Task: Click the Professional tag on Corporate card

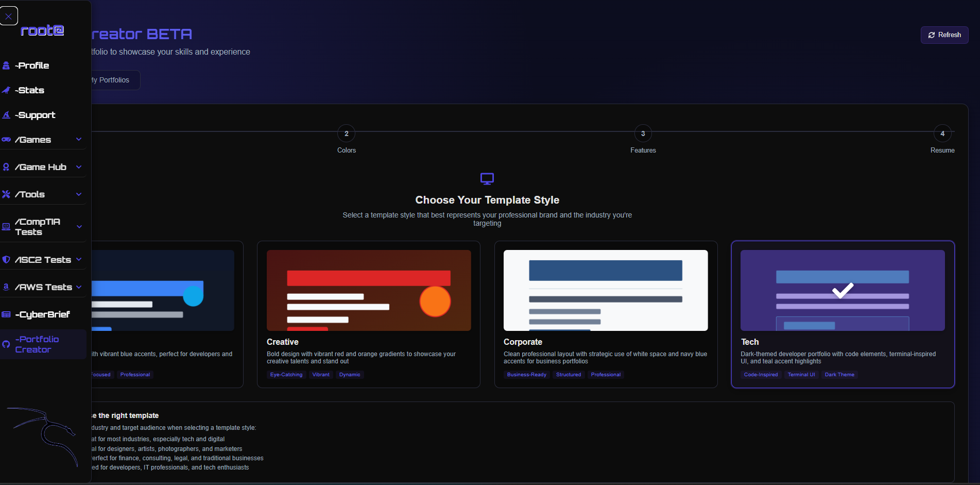Action: click(606, 375)
